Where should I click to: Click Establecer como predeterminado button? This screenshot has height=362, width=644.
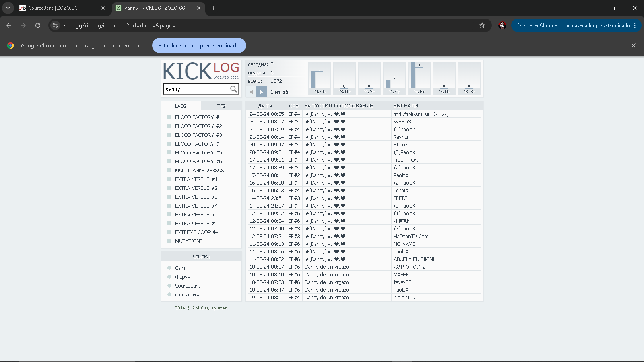coord(199,45)
